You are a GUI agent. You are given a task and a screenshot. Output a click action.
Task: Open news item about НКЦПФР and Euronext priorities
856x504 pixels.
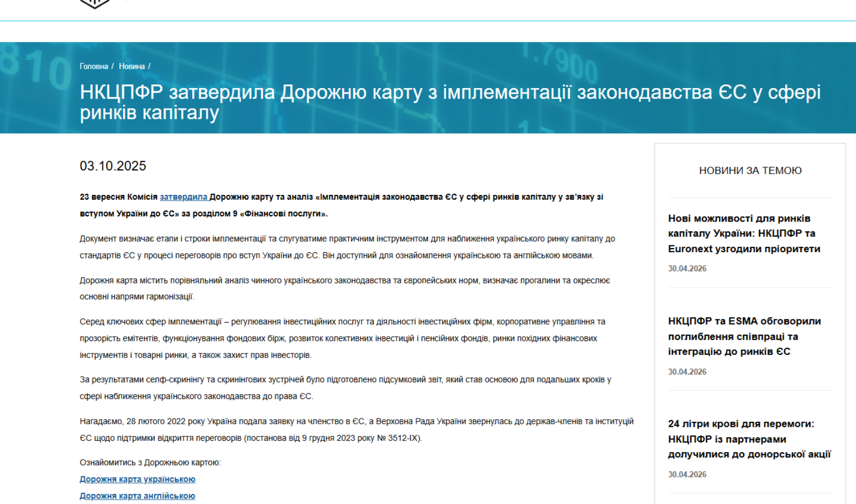(x=744, y=233)
